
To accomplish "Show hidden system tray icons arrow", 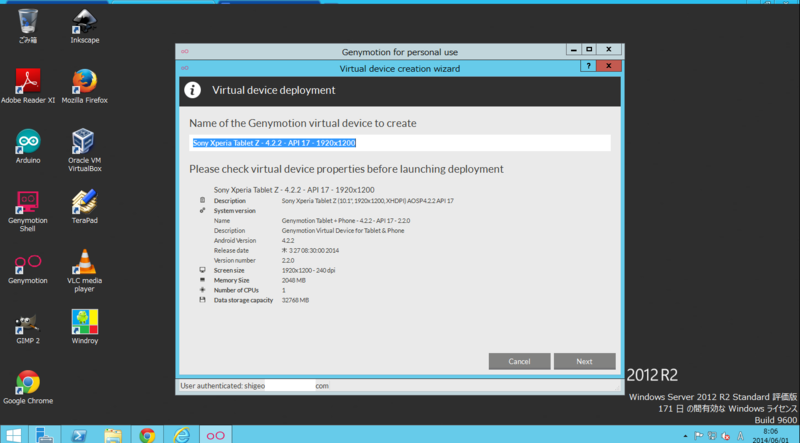I will point(685,436).
